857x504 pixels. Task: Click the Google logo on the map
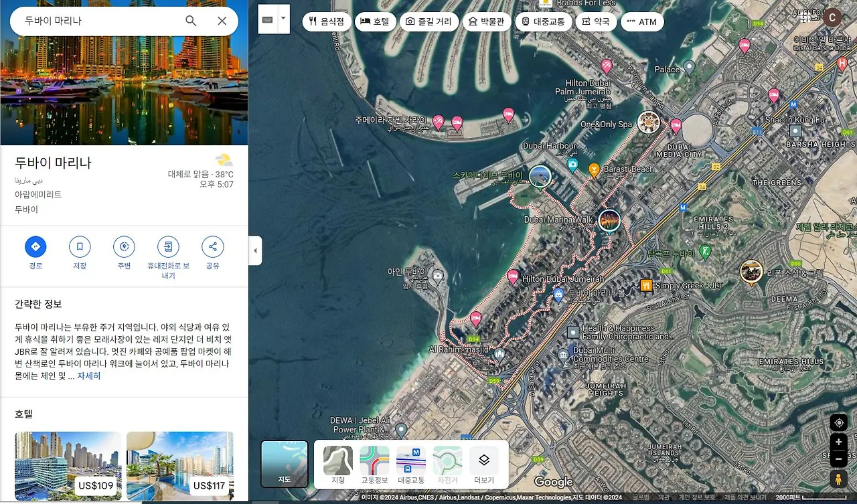point(554,482)
